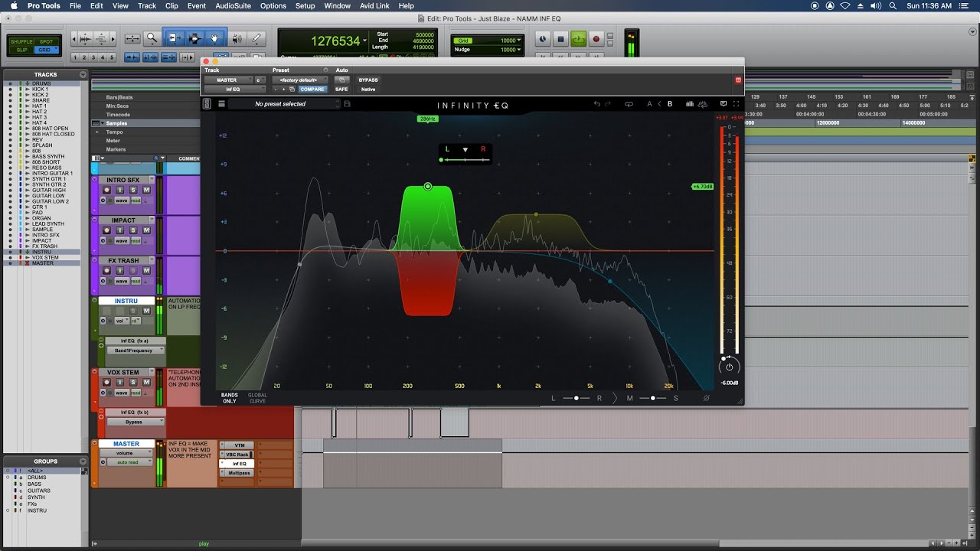980x551 pixels.
Task: Click horizontal zoom arrows button
Action: pyautogui.click(x=132, y=38)
